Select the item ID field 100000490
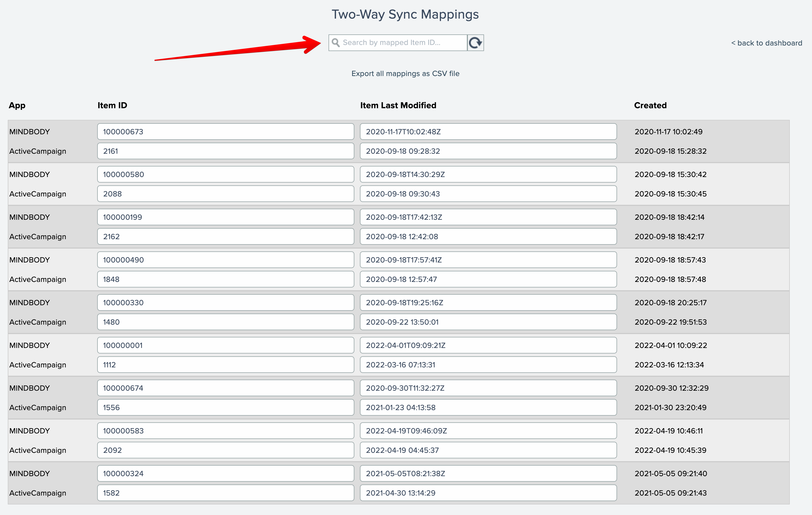812x515 pixels. (225, 260)
